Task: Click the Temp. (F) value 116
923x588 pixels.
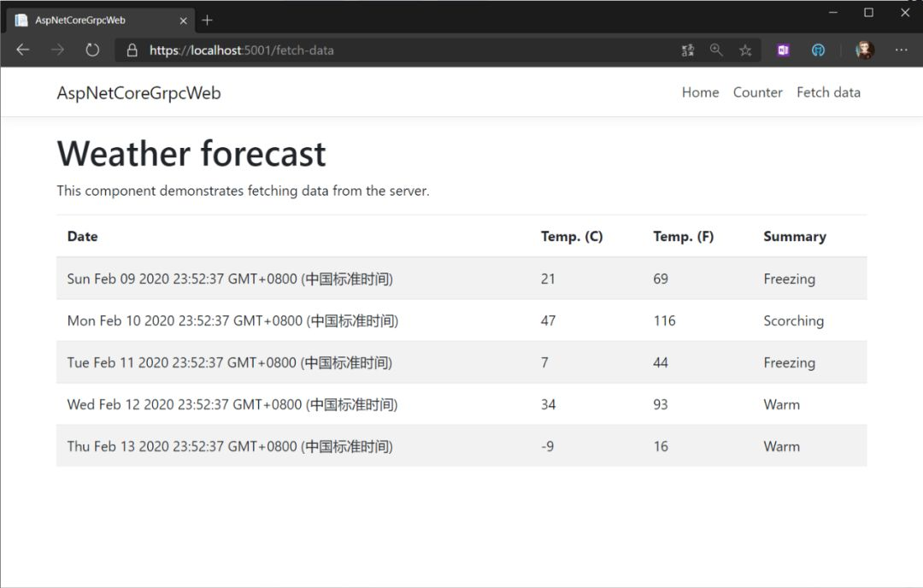Action: 664,320
